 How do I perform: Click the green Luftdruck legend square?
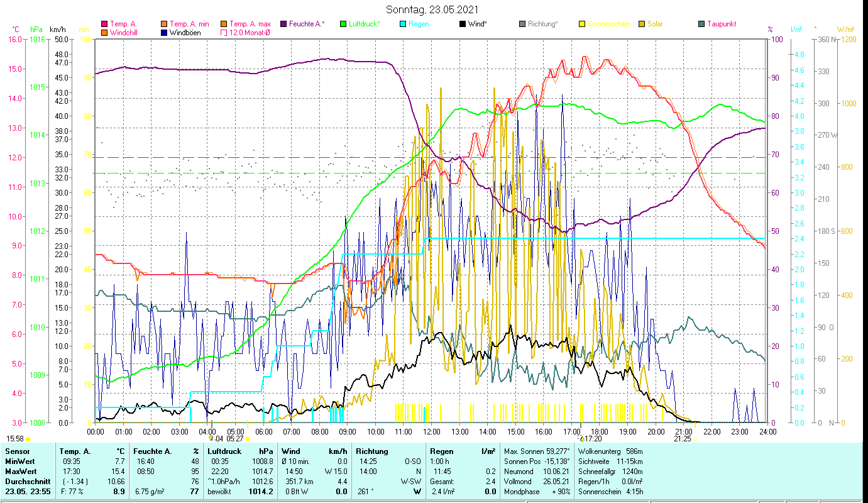pos(343,24)
